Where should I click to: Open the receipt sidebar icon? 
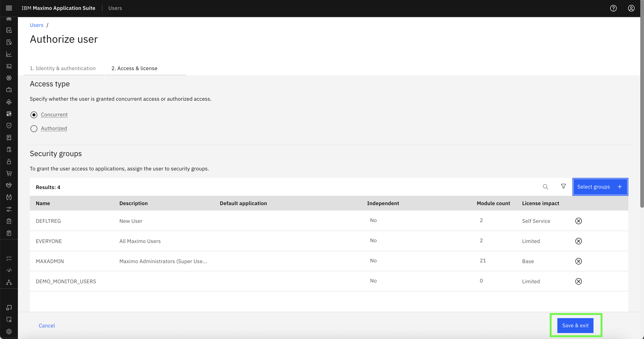9,138
